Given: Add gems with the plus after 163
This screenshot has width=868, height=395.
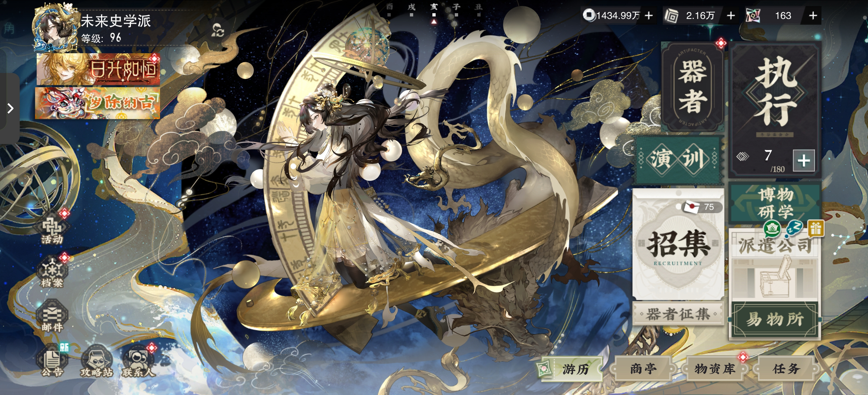Looking at the screenshot, I should (x=813, y=16).
